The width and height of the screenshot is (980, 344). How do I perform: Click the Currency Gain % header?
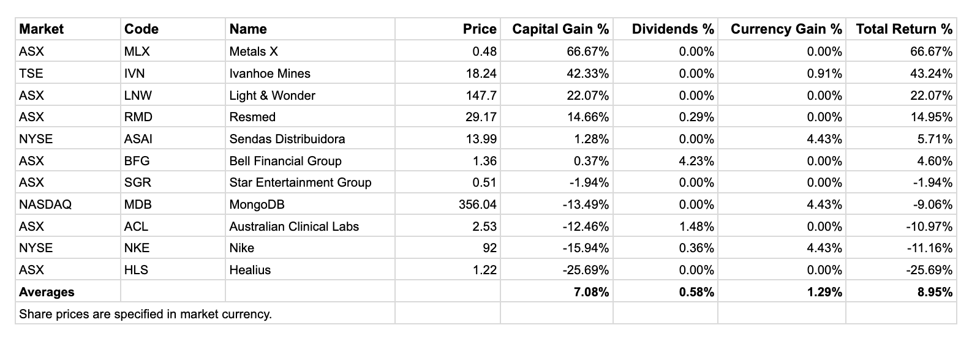(786, 29)
